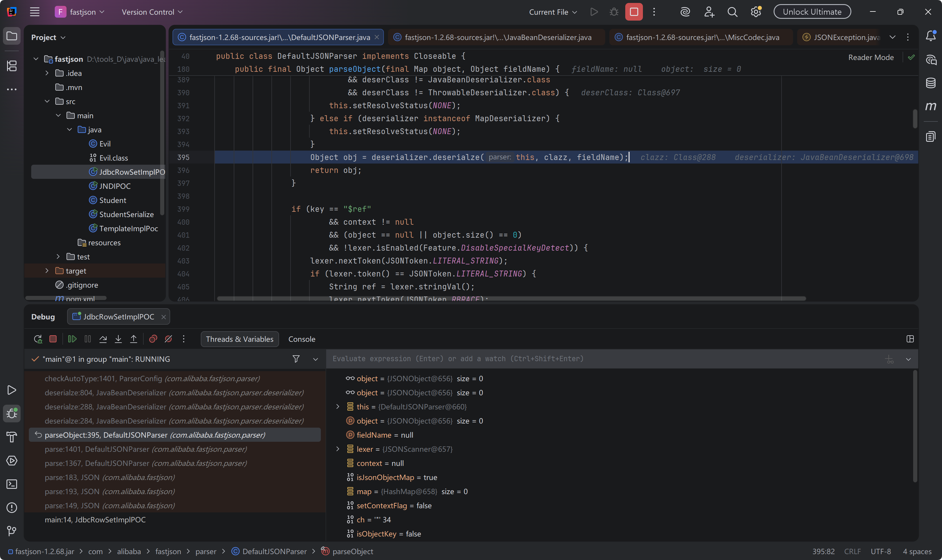Open the Problems tool window

(x=12, y=508)
